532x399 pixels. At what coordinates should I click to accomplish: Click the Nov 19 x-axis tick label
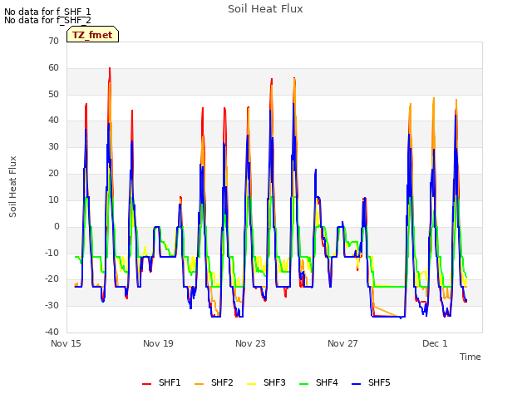[x=158, y=343]
